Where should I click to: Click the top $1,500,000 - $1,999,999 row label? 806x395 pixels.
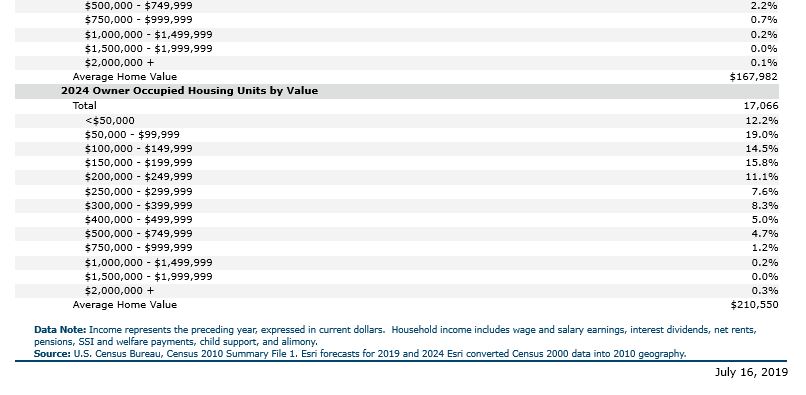point(149,48)
